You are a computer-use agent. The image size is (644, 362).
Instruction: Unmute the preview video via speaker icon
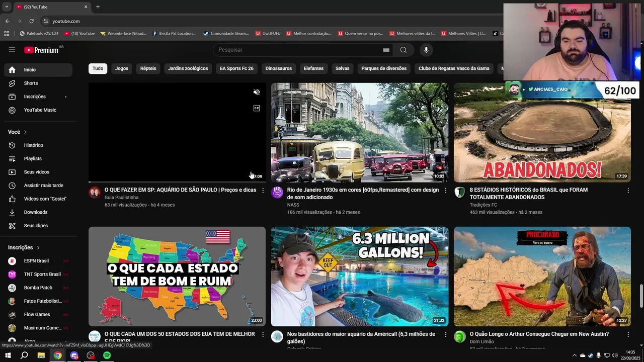(x=257, y=92)
